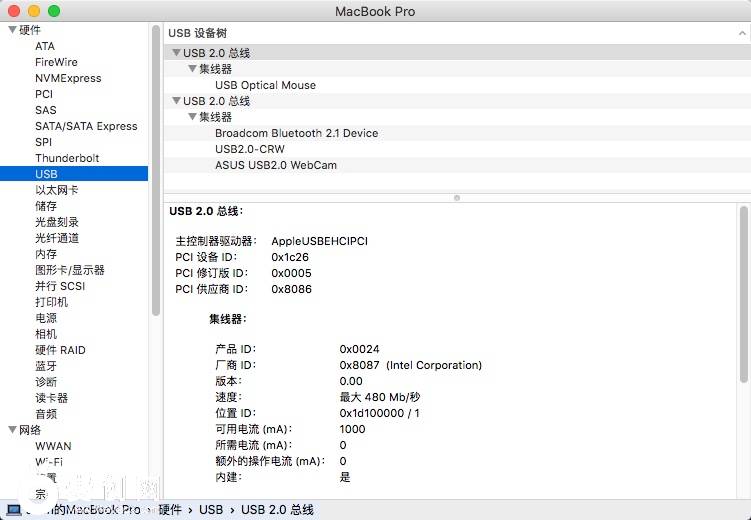Image resolution: width=751 pixels, height=520 pixels.
Task: Collapse 集线器 above Broadcom Bluetooth device
Action: (192, 117)
